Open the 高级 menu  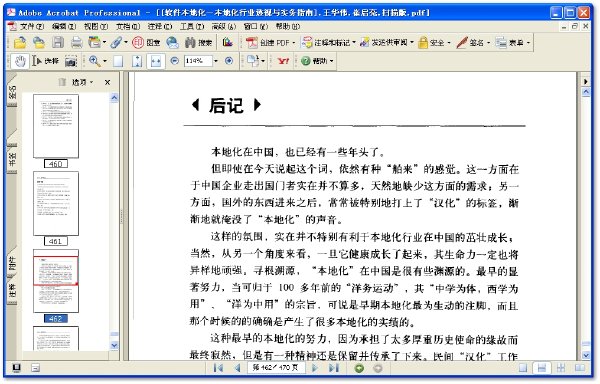pos(223,26)
